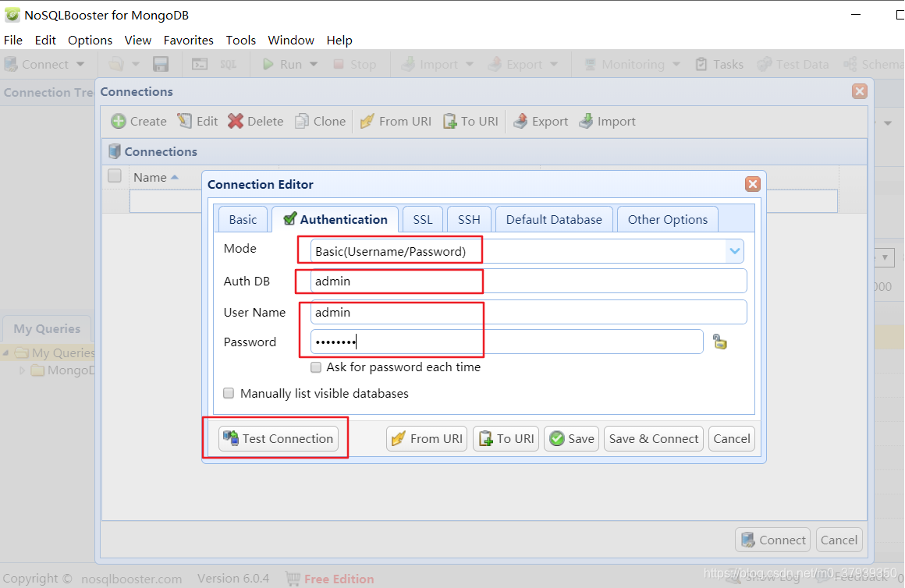The height and width of the screenshot is (588, 905).
Task: Close the Connections dialog
Action: [x=860, y=91]
